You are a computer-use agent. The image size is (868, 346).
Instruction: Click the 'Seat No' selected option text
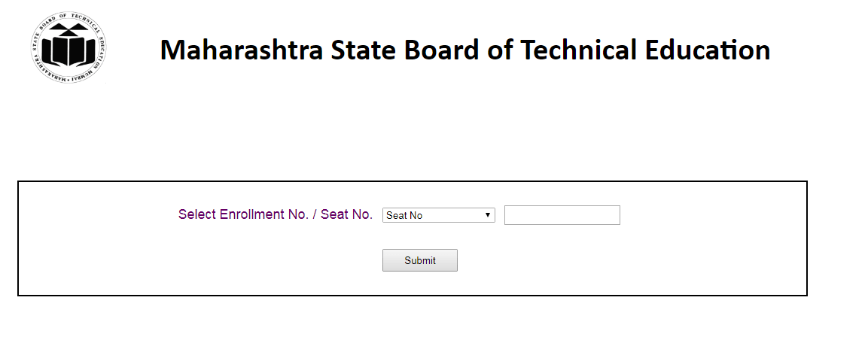404,216
